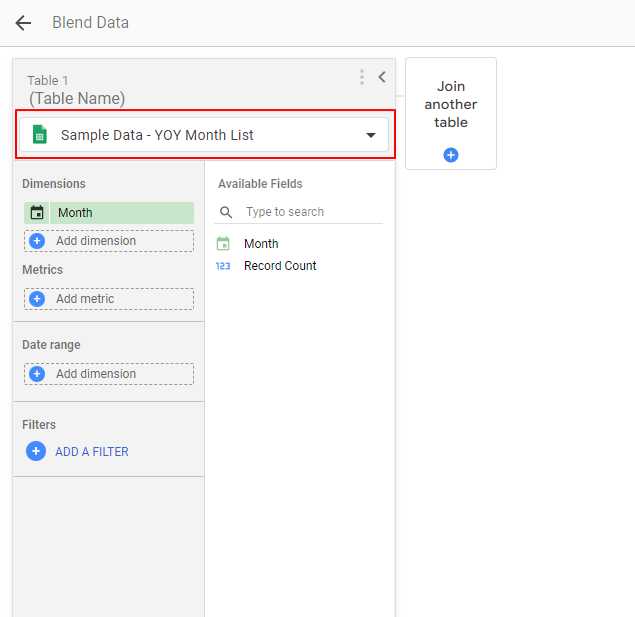Click the calendar icon on the Month dimension chip
This screenshot has height=617, width=635.
tap(37, 213)
